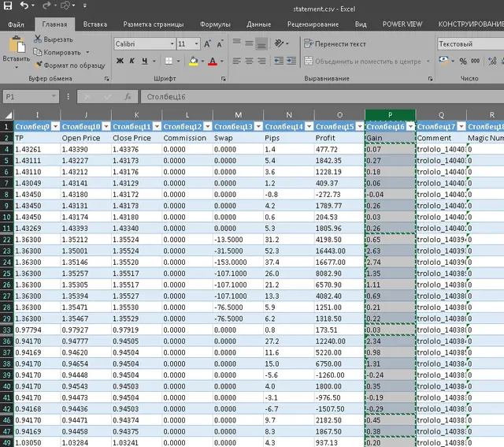The height and width of the screenshot is (447, 504).
Task: Open filter dropdown for Столбец13
Action: [258, 126]
